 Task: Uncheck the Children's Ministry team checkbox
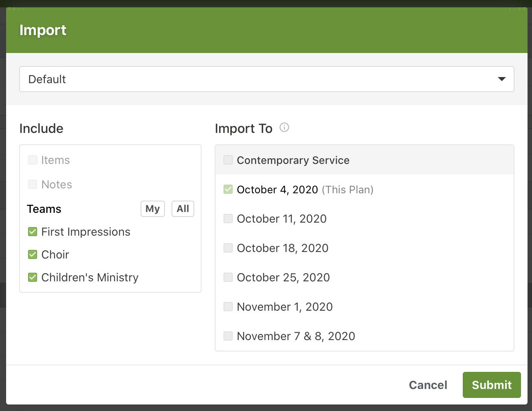click(33, 278)
